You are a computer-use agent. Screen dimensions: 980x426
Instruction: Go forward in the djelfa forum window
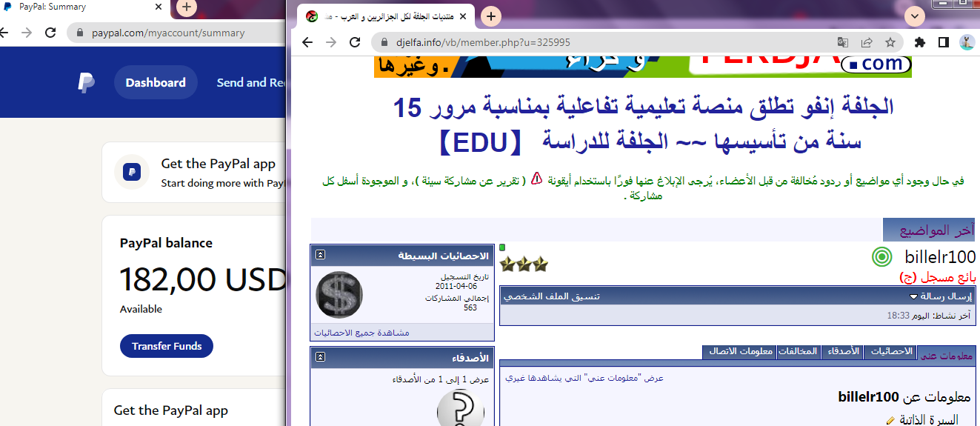pos(331,42)
